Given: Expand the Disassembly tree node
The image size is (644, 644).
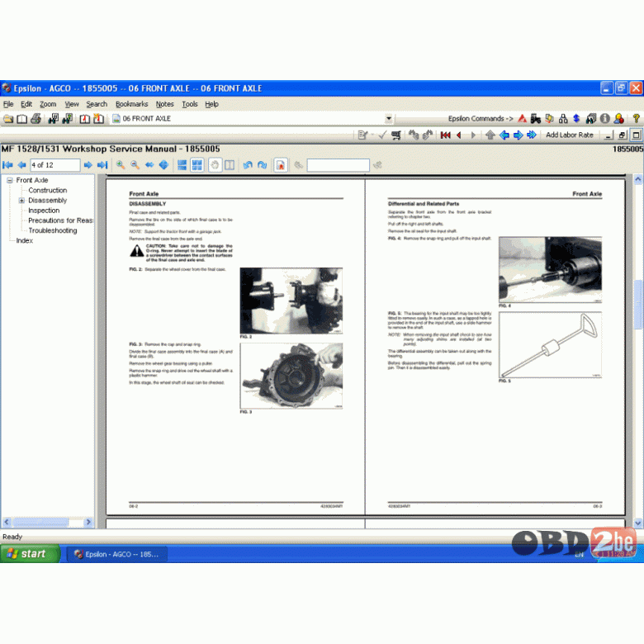Looking at the screenshot, I should click(21, 201).
